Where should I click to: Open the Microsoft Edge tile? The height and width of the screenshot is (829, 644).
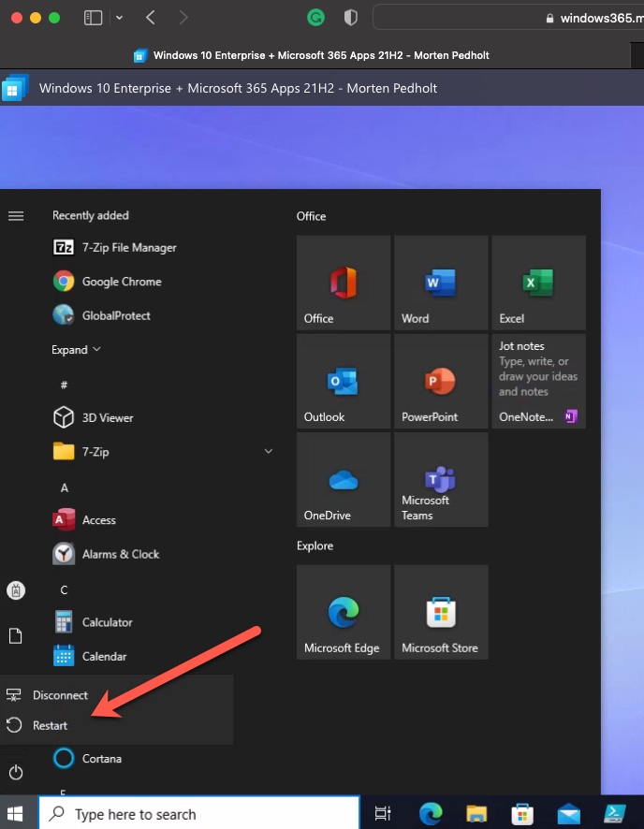click(x=344, y=612)
